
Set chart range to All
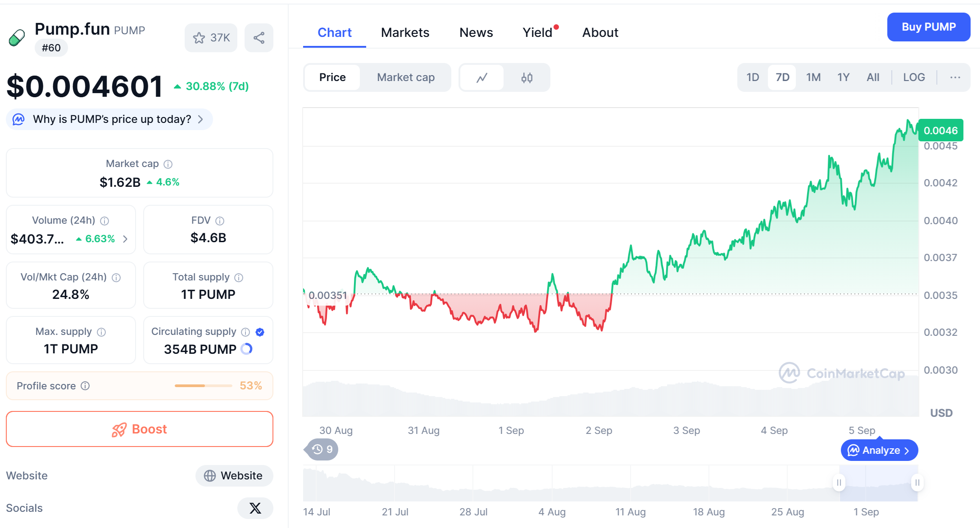873,77
